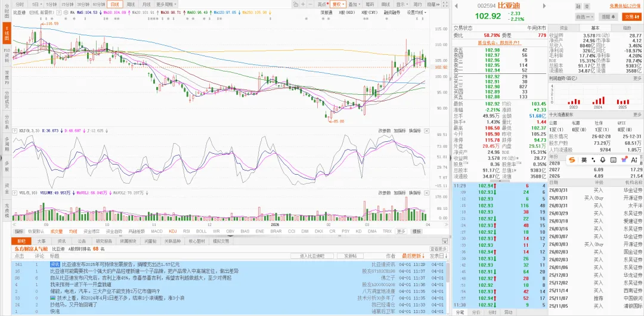Select the 60分钟 period tab
644x316 pixels.
[x=98, y=4]
